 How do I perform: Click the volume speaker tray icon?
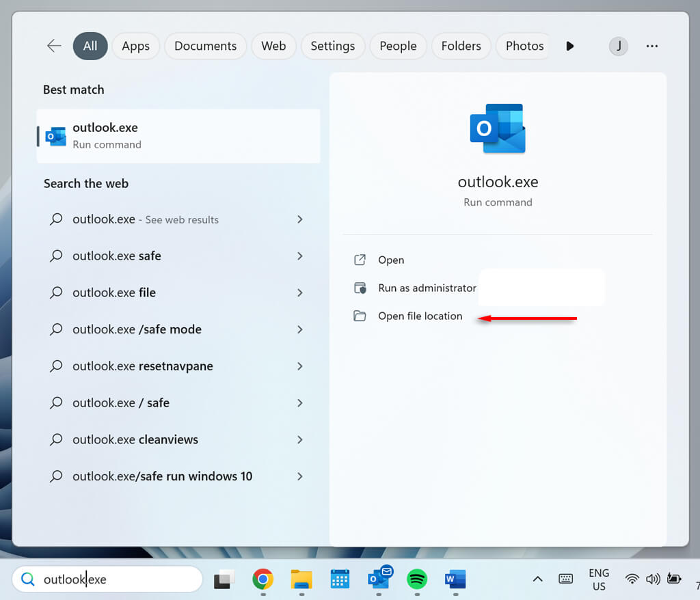pyautogui.click(x=653, y=579)
